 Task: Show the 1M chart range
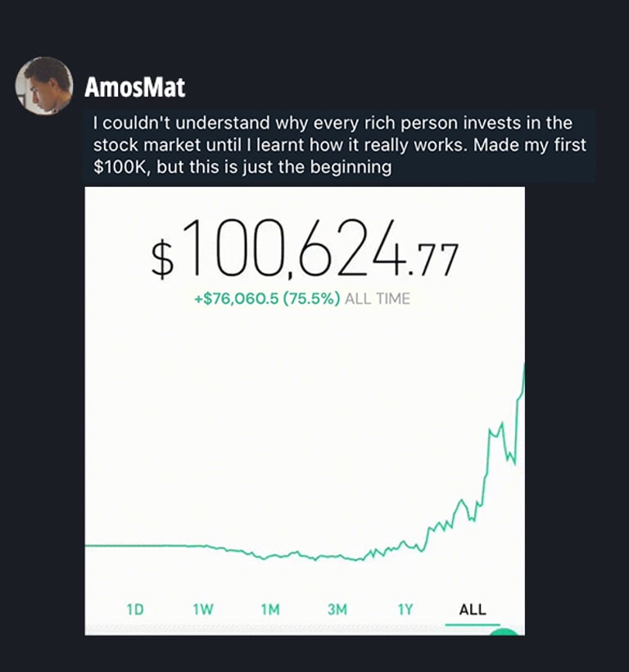tap(270, 609)
